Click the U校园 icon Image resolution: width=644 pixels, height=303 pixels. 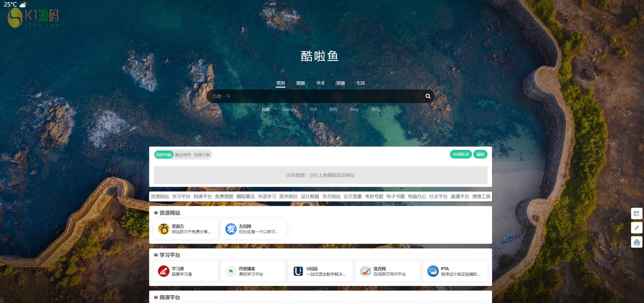(298, 271)
